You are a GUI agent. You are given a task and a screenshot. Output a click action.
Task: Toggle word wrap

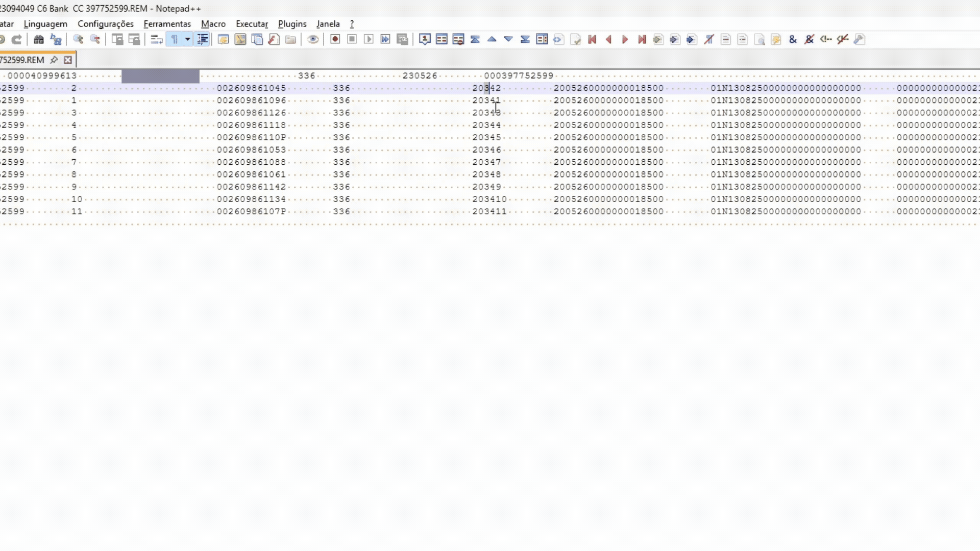[x=157, y=39]
